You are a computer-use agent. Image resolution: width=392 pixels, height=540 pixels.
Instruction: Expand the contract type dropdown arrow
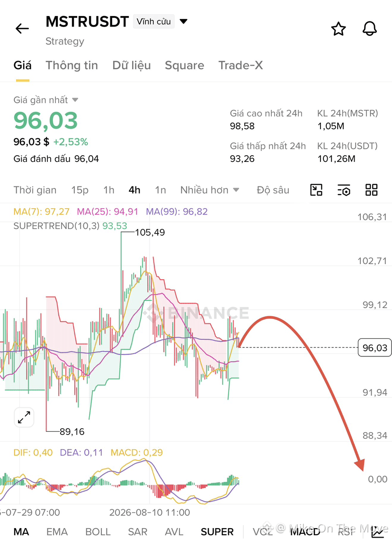click(184, 21)
